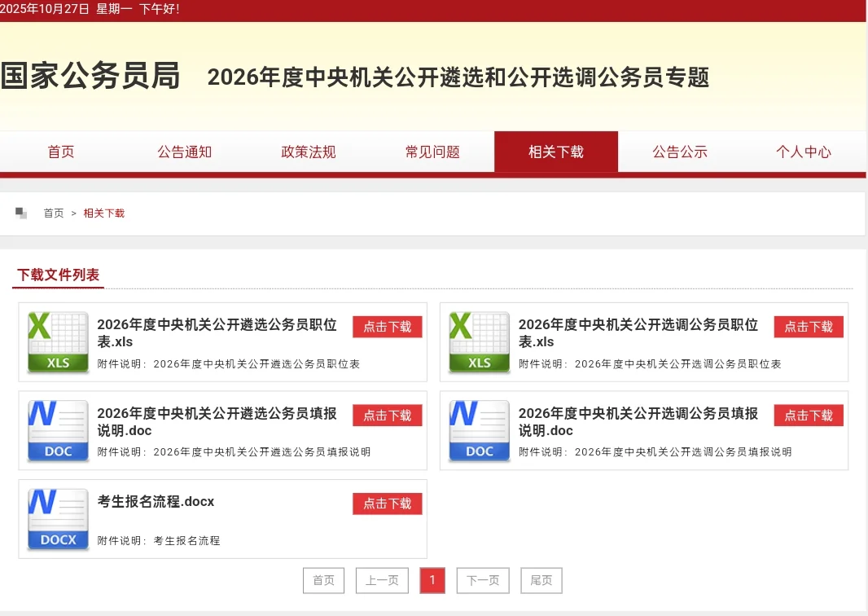The width and height of the screenshot is (868, 616).
Task: Click the DOC icon for 公开遴选公务员填报说明
Action: [x=58, y=430]
